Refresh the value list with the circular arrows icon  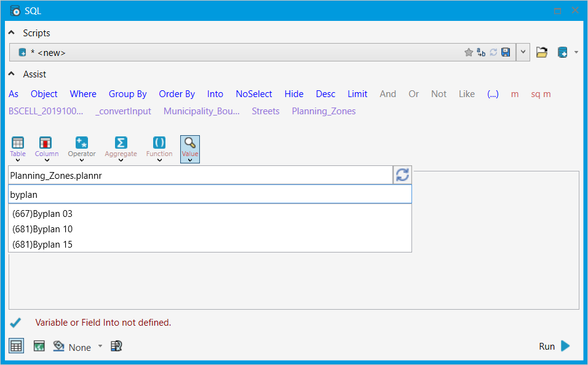(402, 175)
